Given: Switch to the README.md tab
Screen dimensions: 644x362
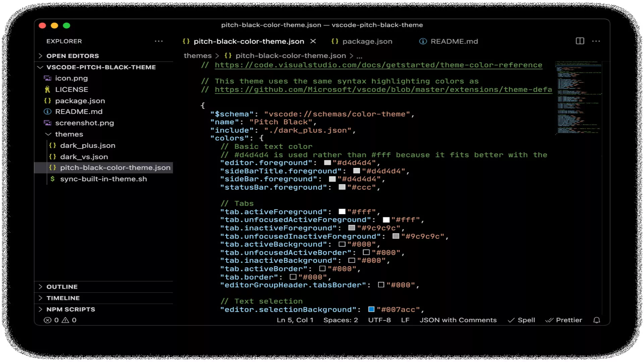Looking at the screenshot, I should click(454, 41).
